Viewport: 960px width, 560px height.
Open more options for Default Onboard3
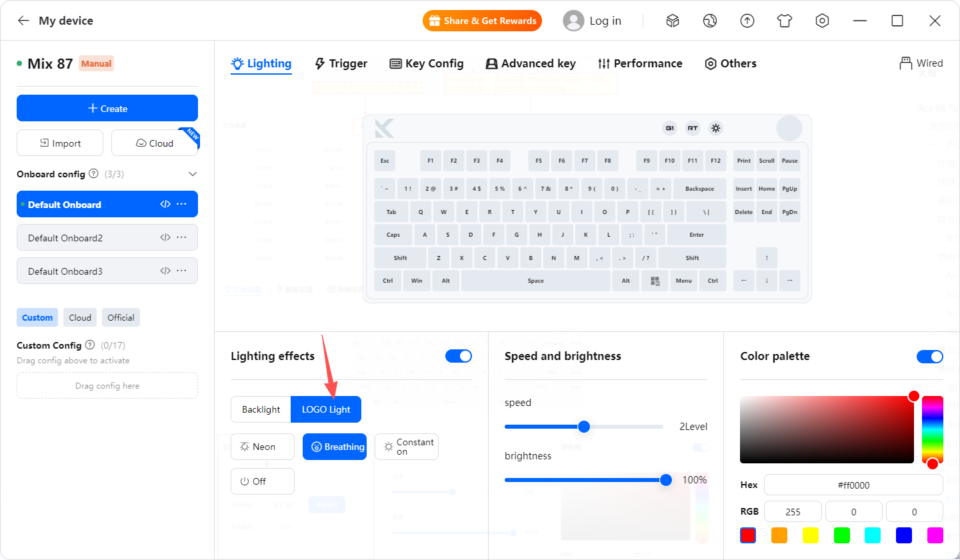(181, 271)
